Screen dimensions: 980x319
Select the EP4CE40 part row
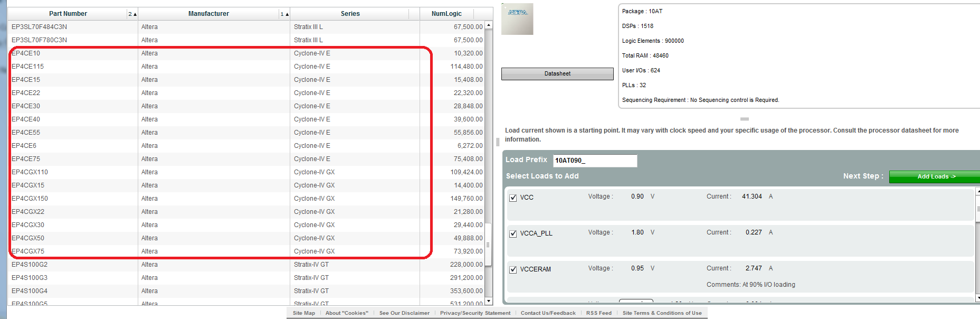click(246, 119)
